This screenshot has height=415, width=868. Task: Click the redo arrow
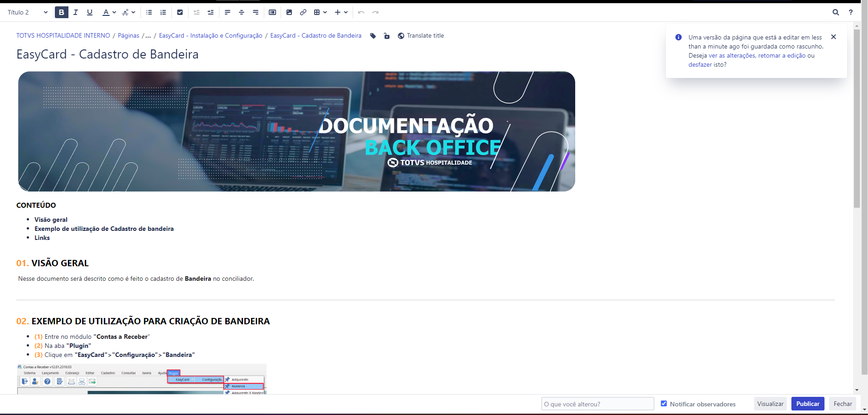(x=375, y=12)
